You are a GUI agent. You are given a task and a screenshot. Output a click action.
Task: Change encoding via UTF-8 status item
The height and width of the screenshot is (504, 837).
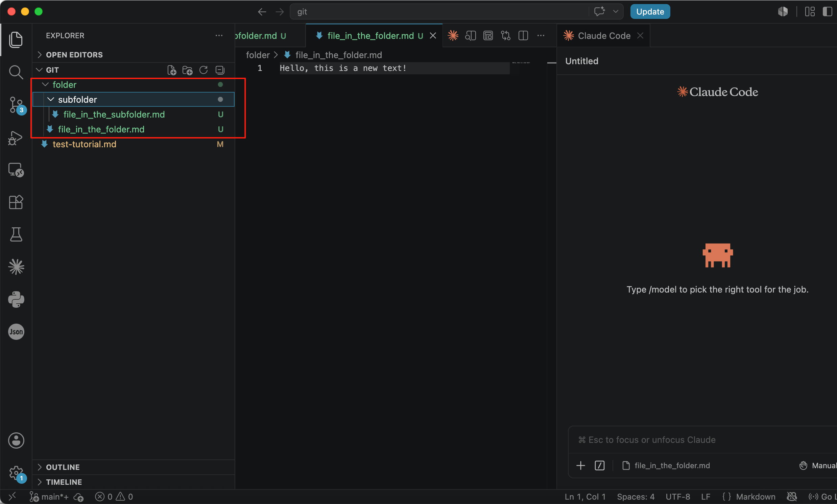tap(678, 497)
